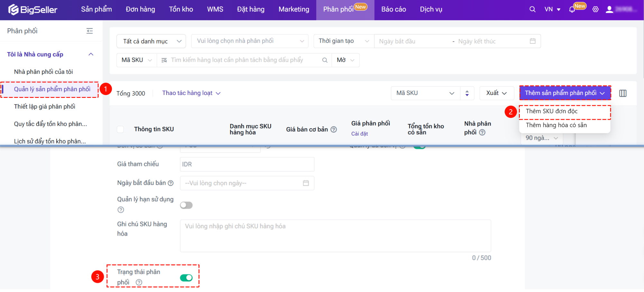
Task: Click the search magnifier icon in top bar
Action: [532, 9]
